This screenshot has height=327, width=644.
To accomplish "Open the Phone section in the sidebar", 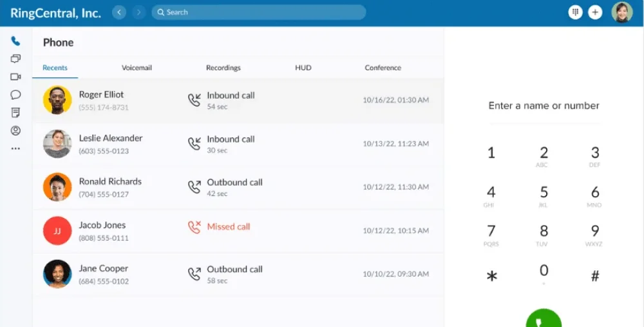I will [x=15, y=41].
